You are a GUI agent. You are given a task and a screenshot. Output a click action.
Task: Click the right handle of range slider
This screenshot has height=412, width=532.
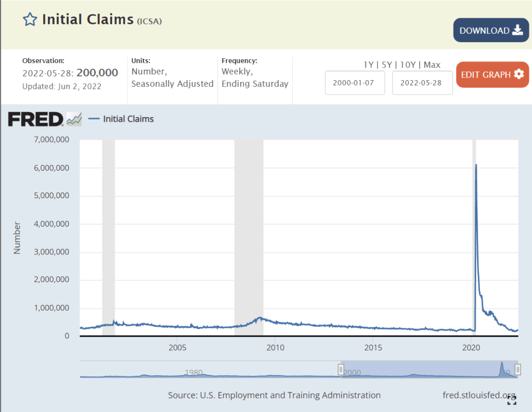(x=517, y=369)
